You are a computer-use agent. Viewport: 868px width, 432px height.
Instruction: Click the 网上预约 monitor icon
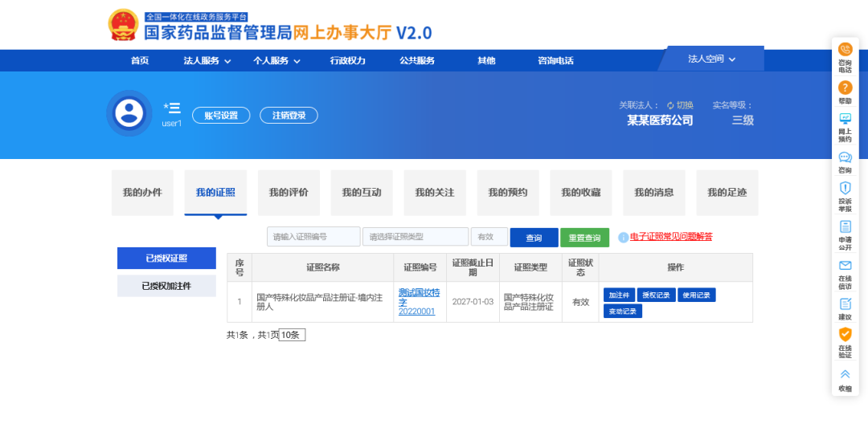tap(845, 119)
